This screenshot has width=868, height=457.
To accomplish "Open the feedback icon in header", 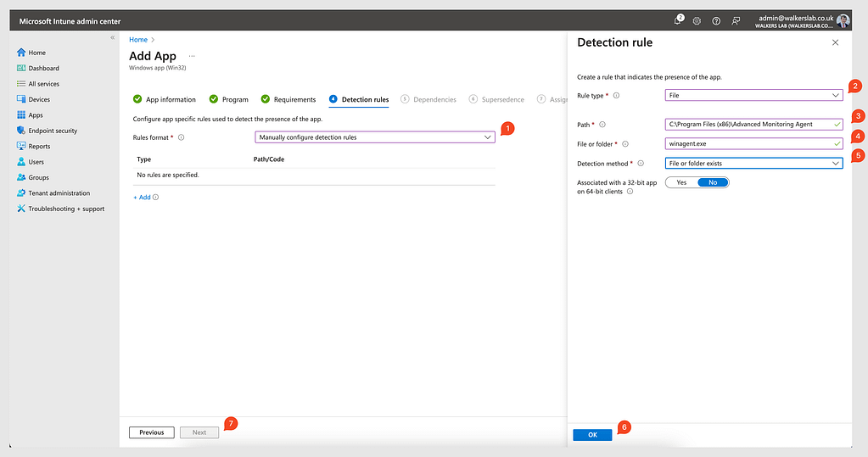I will tap(736, 20).
